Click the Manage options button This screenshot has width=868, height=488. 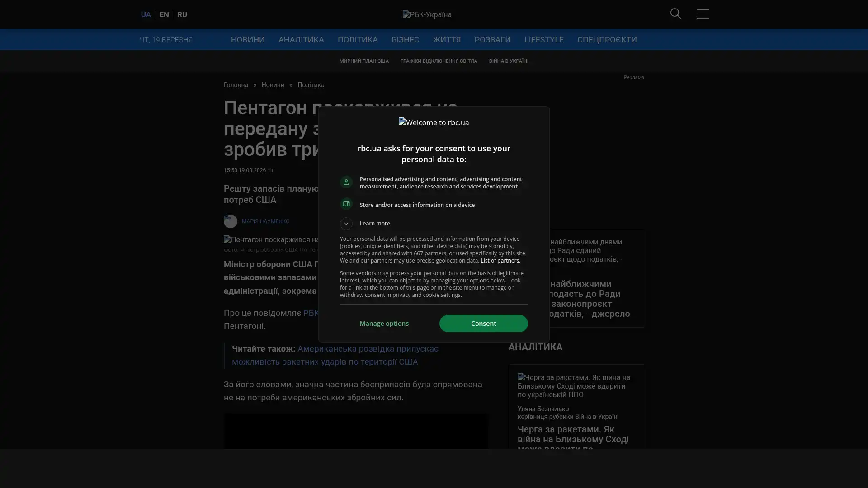pos(384,324)
